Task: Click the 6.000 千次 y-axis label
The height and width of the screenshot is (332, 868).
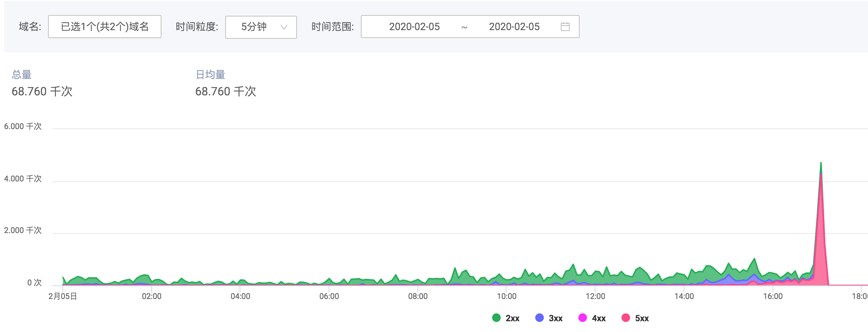Action: 23,126
